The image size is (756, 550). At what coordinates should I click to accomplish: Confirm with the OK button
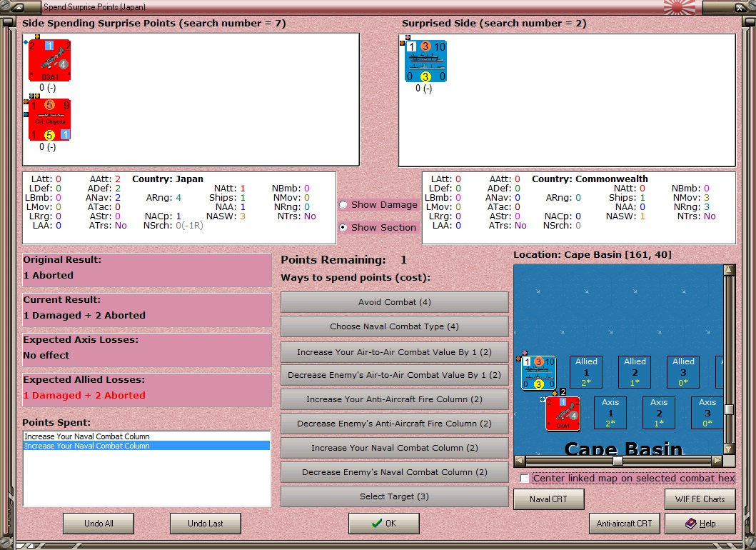pos(384,524)
